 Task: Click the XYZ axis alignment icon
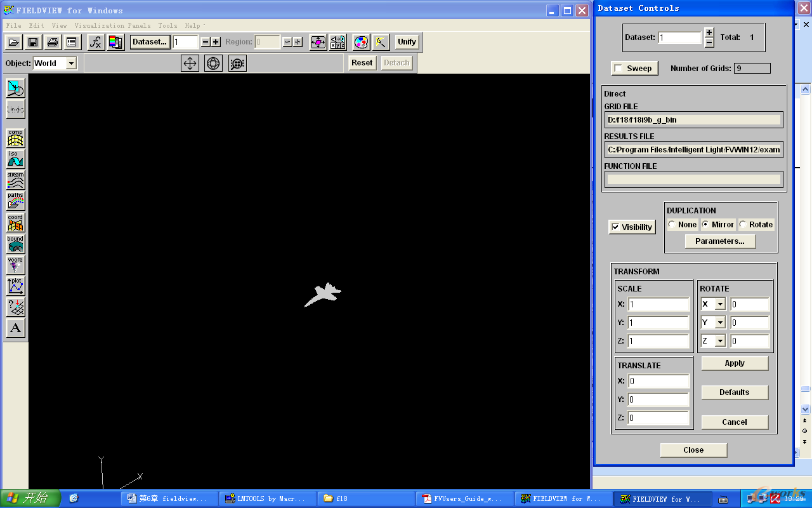[x=337, y=42]
